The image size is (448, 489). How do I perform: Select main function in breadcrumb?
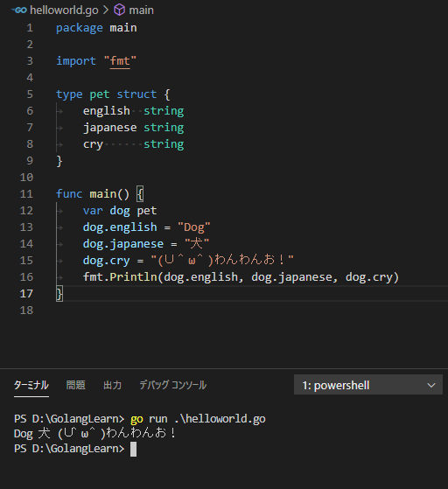142,10
